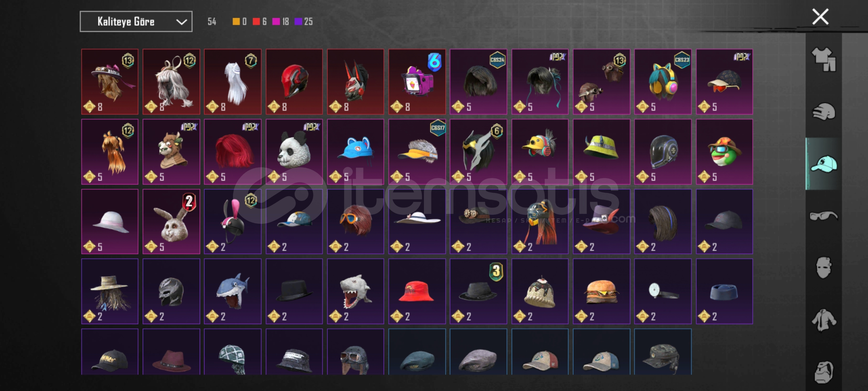Image resolution: width=868 pixels, height=391 pixels.
Task: Click the red quality counter showing 6
Action: click(260, 22)
